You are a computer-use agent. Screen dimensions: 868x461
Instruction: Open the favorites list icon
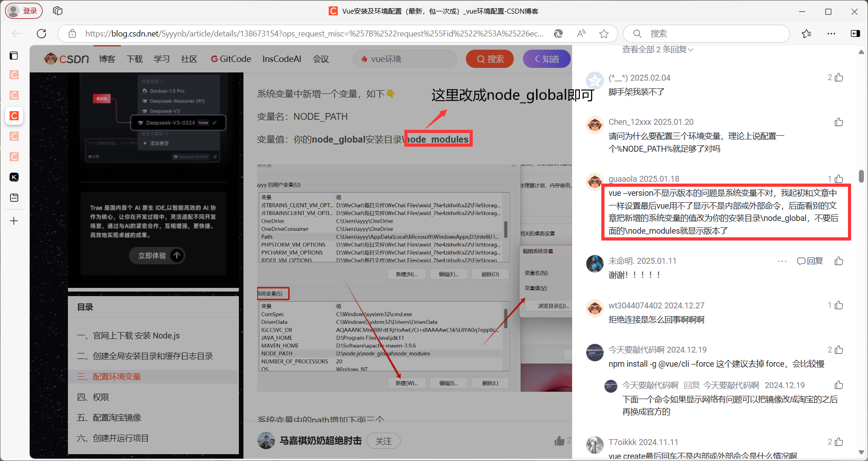(806, 33)
